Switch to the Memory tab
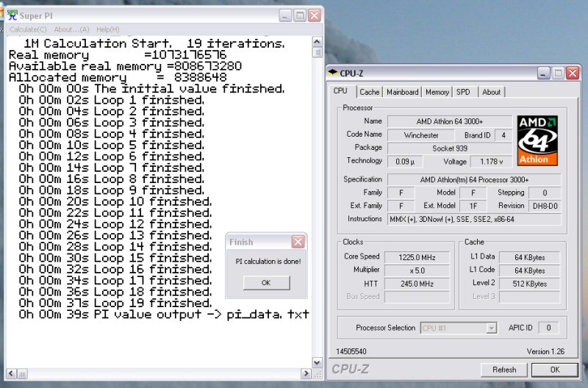The image size is (588, 388). (437, 92)
